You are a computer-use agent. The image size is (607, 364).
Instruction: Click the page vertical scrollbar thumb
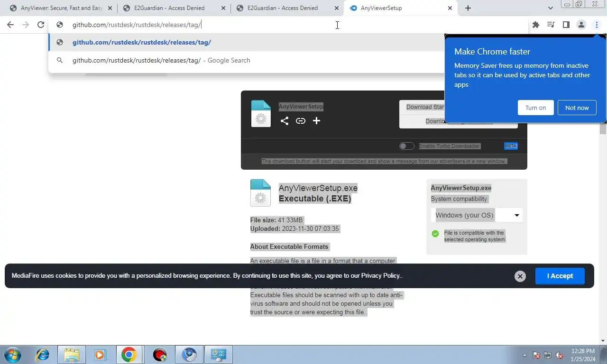603,128
